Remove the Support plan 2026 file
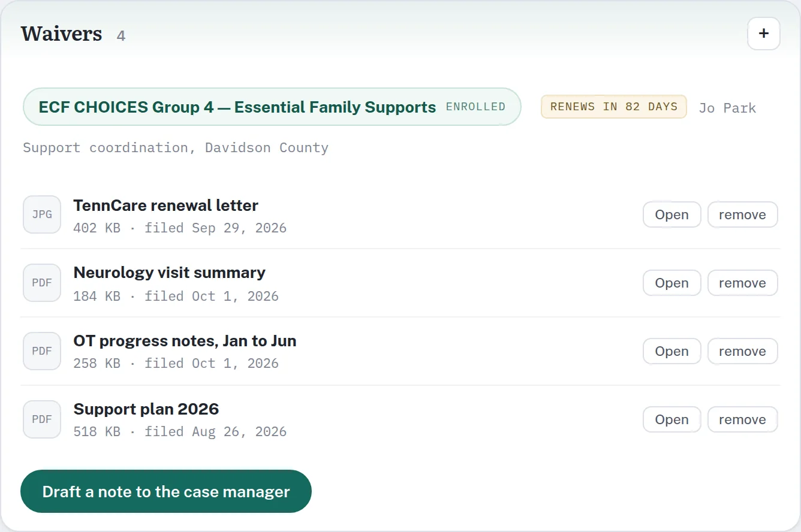This screenshot has width=801, height=532. tap(742, 419)
